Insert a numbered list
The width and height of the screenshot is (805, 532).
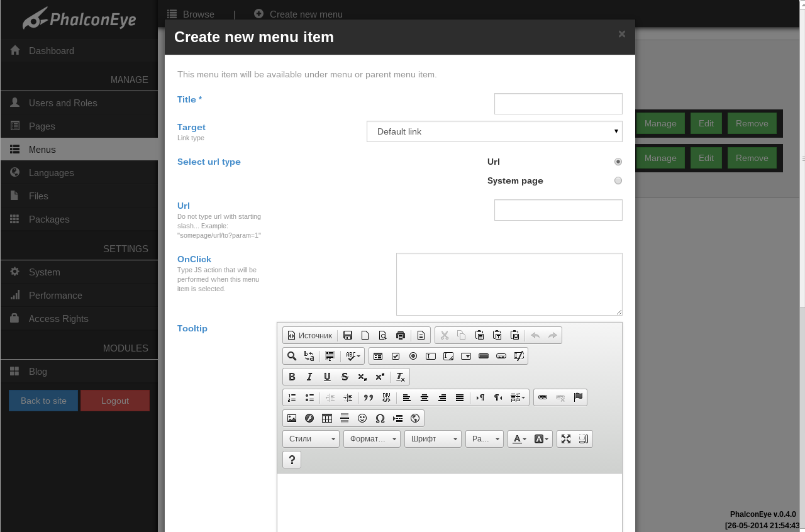(292, 397)
